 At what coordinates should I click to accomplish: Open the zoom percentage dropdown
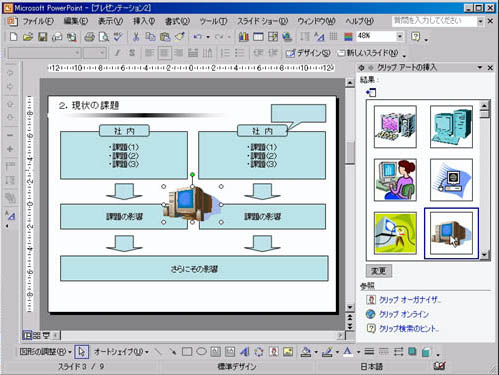click(x=400, y=36)
